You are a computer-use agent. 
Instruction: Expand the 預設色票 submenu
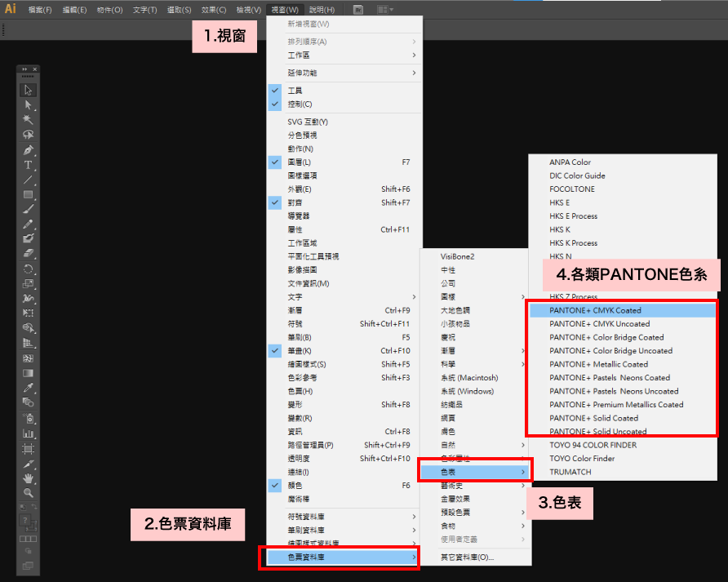pyautogui.click(x=476, y=513)
